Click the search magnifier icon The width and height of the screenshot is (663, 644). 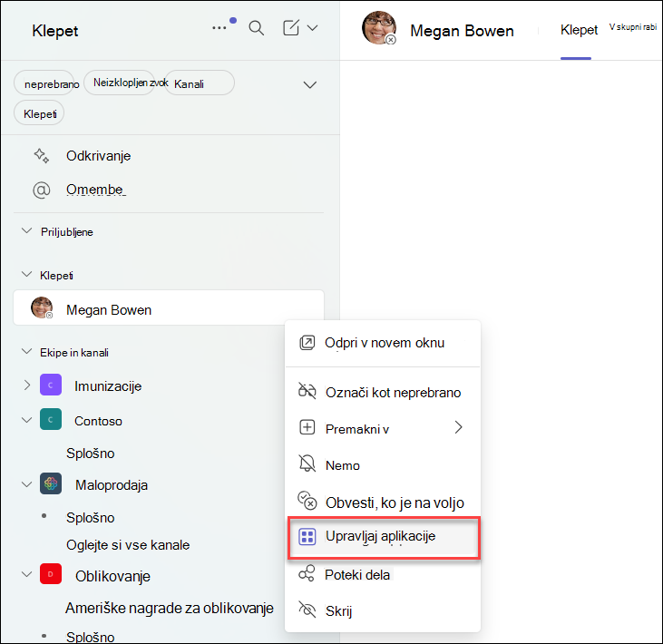coord(257,28)
